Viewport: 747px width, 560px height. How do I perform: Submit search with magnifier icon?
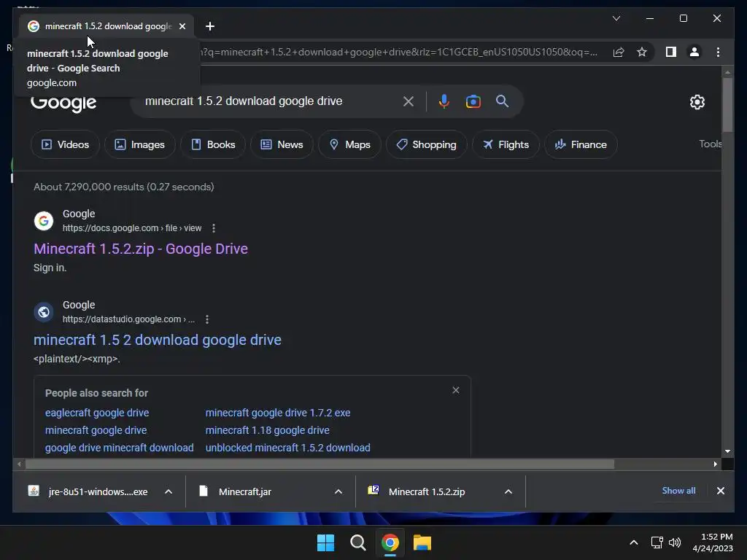(x=502, y=101)
